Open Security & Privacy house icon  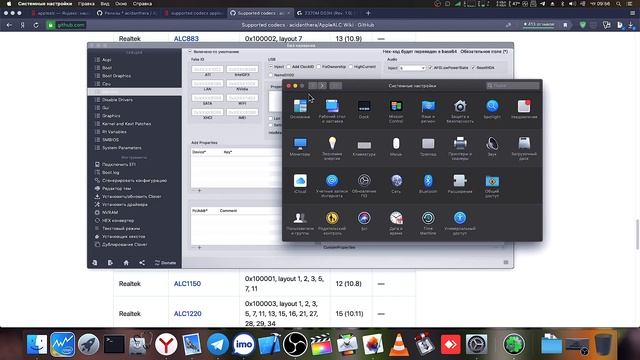(460, 107)
